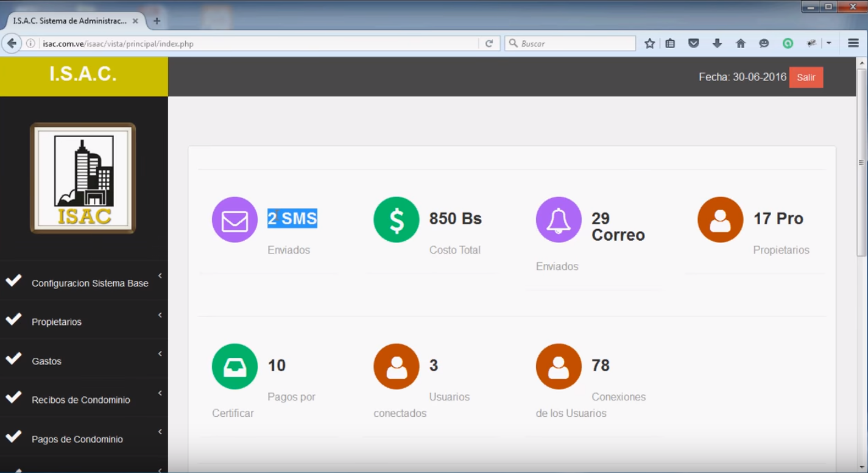The height and width of the screenshot is (473, 868).
Task: Expand the Gastos menu chevron
Action: click(x=160, y=354)
